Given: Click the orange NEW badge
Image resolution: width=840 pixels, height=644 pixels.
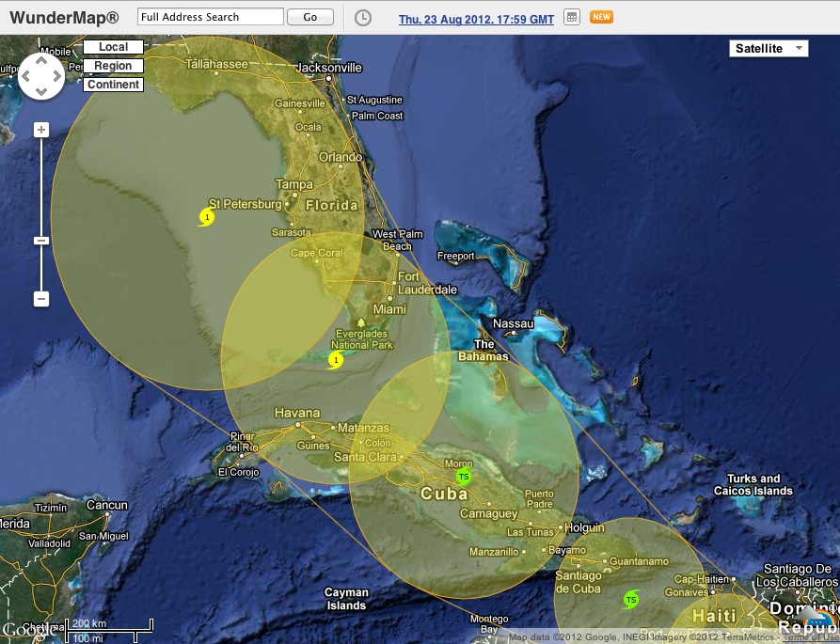Looking at the screenshot, I should point(600,17).
